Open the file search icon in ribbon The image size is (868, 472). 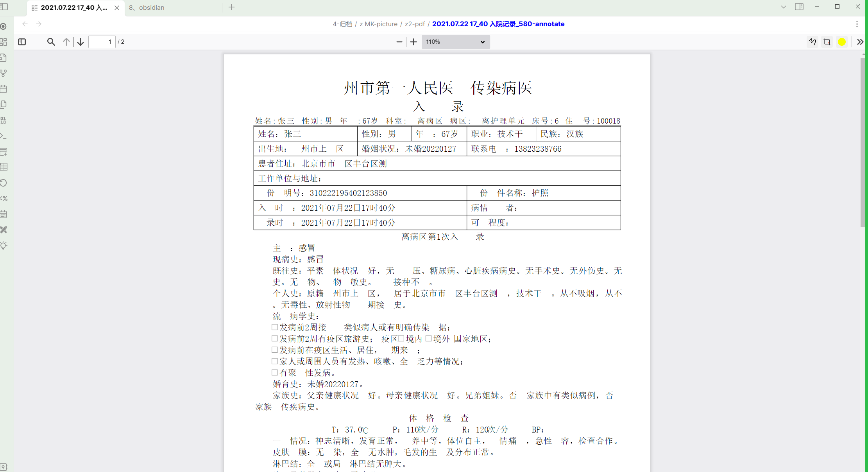tap(4, 57)
